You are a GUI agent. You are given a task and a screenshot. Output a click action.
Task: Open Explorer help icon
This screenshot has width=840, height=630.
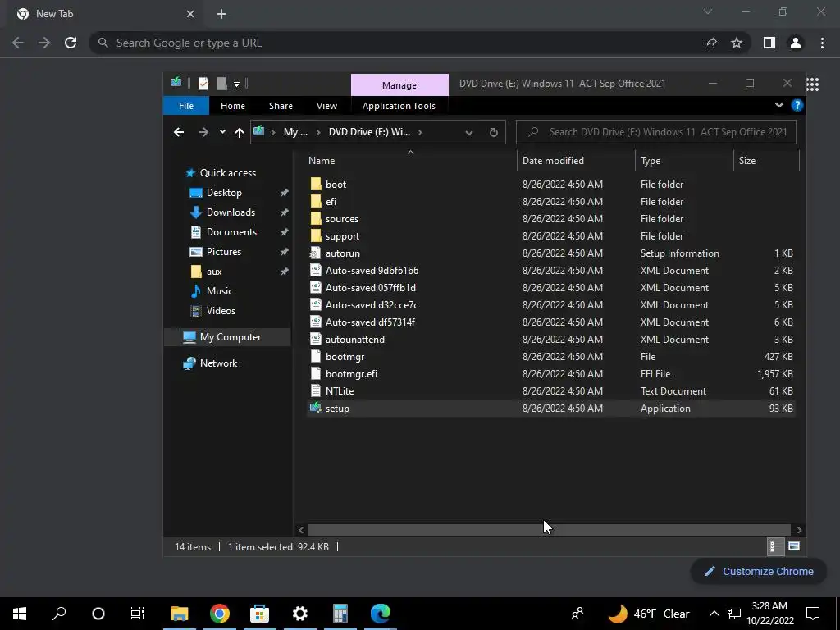[x=797, y=105]
